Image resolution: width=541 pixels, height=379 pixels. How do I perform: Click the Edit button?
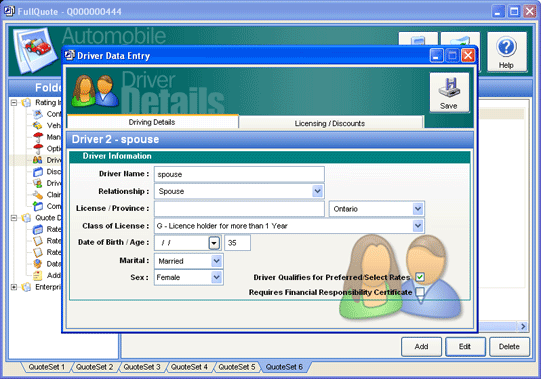tap(465, 347)
